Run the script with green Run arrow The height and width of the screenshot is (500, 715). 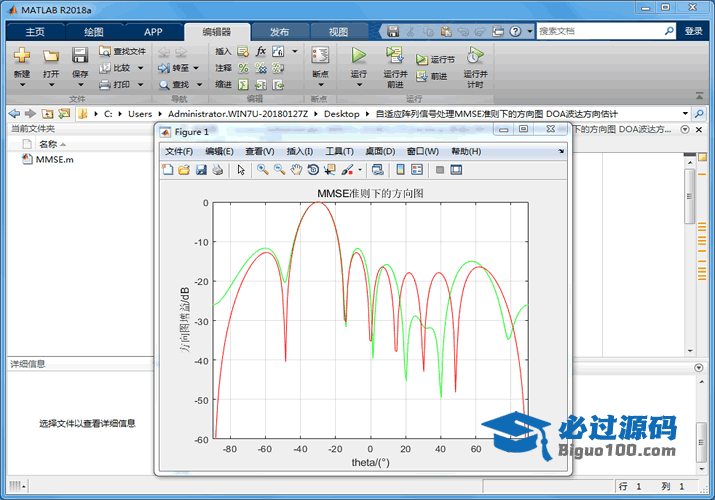[x=358, y=55]
